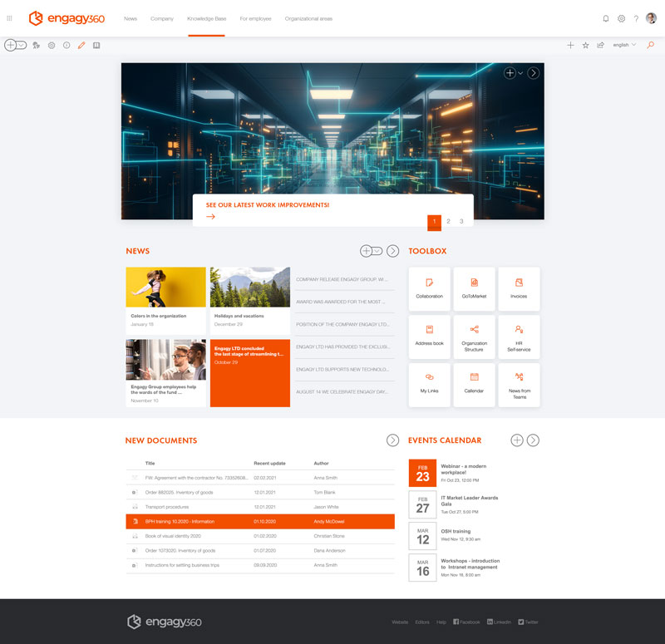Expand the english language dropdown
The width and height of the screenshot is (665, 644).
pyautogui.click(x=624, y=45)
